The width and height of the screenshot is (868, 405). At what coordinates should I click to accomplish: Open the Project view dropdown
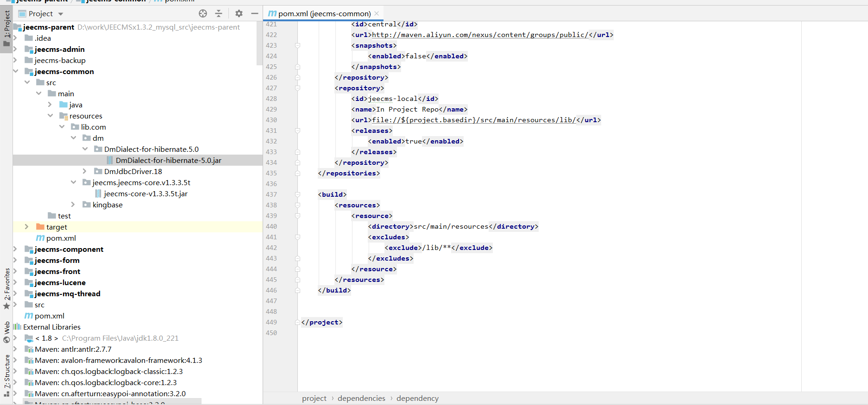61,14
